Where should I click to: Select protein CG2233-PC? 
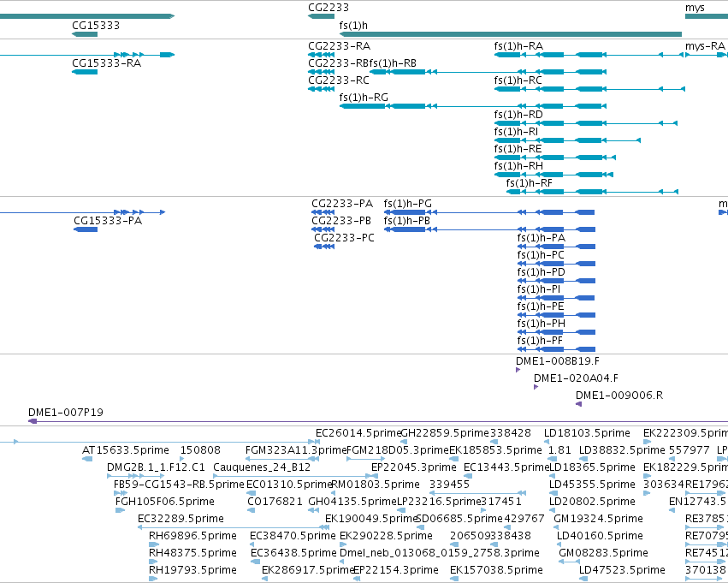click(344, 238)
